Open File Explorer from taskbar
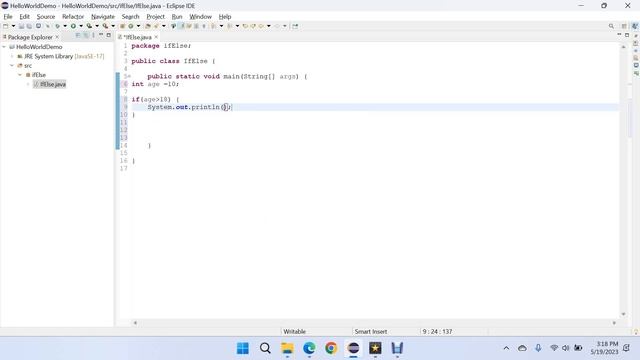Image resolution: width=640 pixels, height=360 pixels. tap(287, 348)
